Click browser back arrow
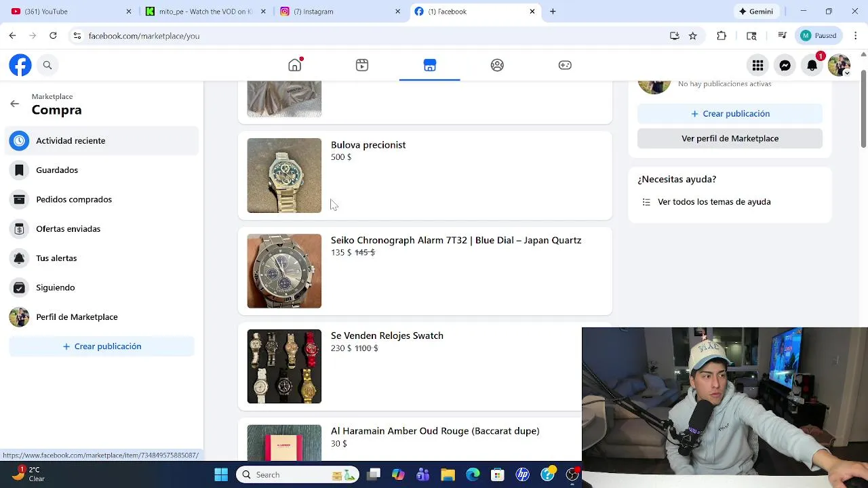 [x=13, y=36]
